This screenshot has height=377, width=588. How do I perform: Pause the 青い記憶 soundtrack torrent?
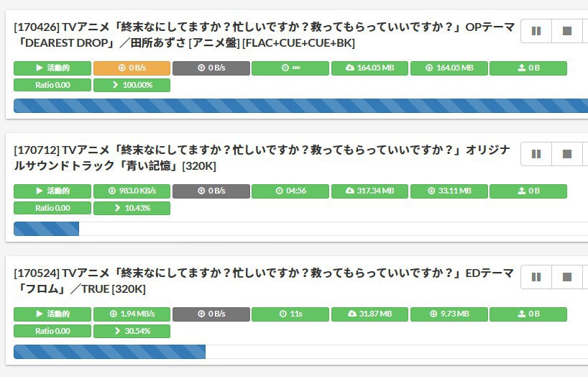536,154
